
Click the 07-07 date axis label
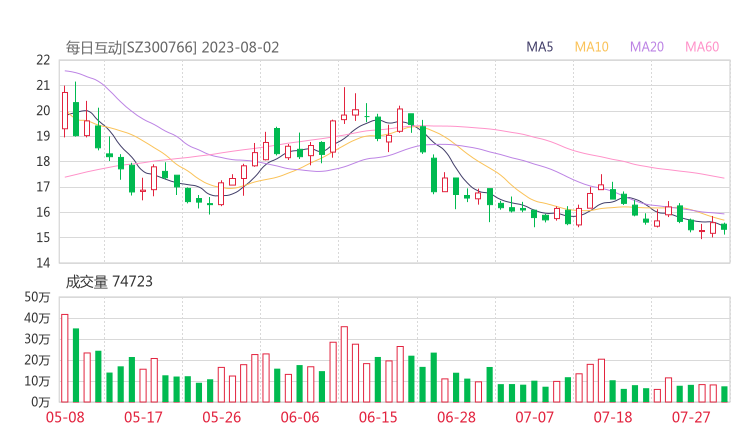coord(535,417)
